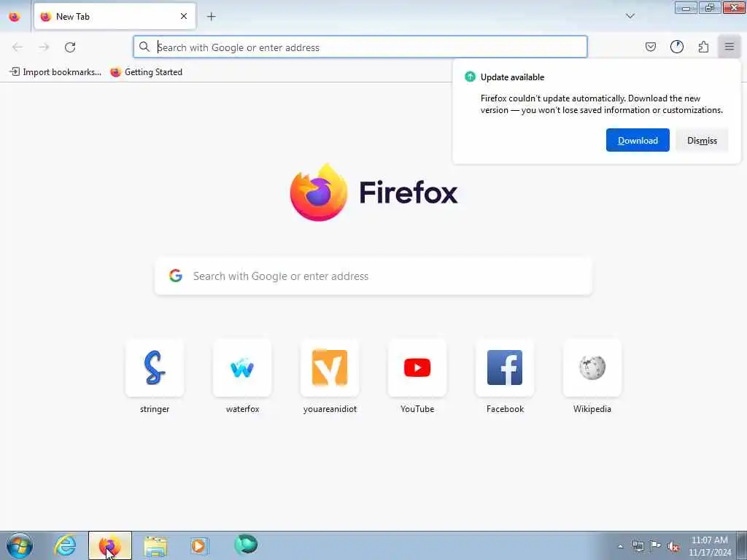Viewport: 747px width, 560px height.
Task: Open the youareanidiot shortcut tile
Action: [330, 367]
